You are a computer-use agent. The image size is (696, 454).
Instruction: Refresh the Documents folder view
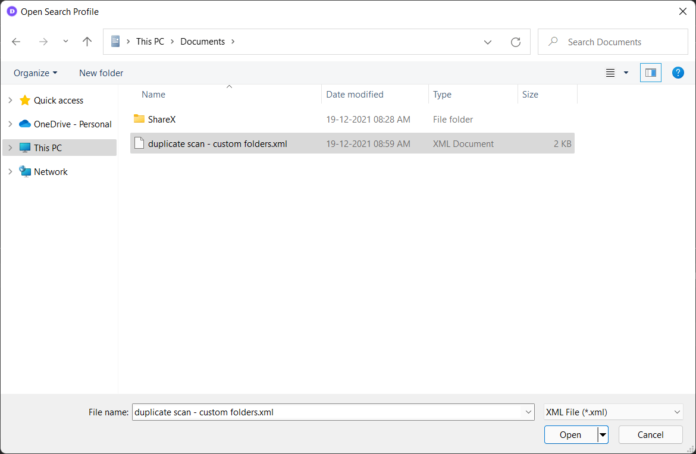[515, 42]
